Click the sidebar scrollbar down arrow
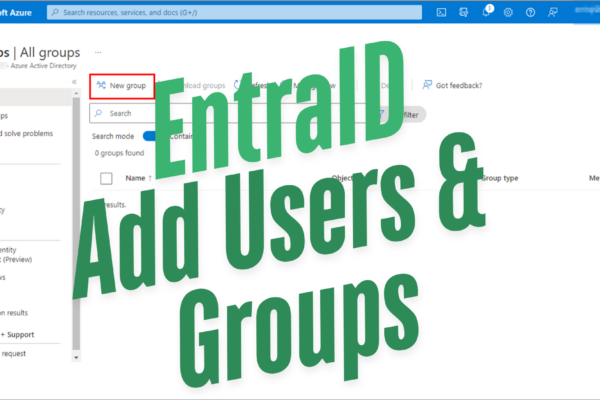The image size is (600, 400). point(76,358)
